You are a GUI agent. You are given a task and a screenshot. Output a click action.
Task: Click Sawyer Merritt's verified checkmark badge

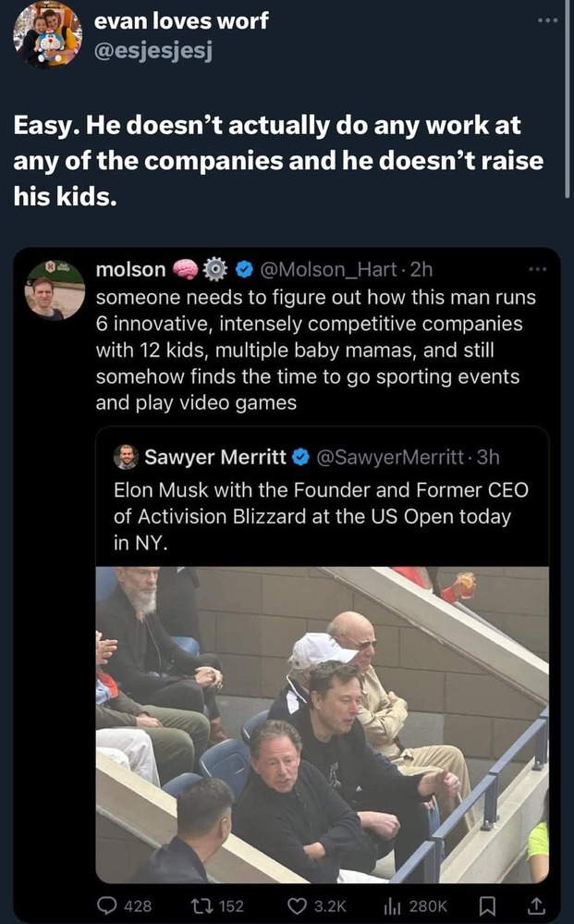click(301, 456)
